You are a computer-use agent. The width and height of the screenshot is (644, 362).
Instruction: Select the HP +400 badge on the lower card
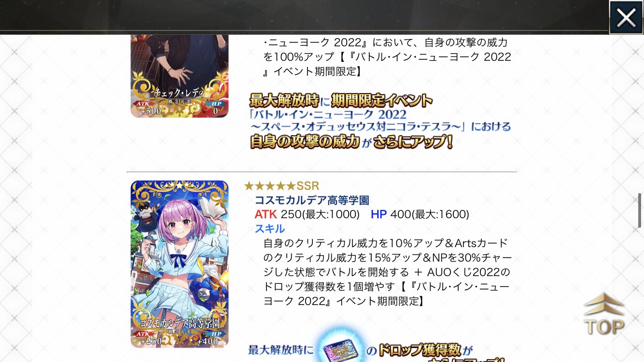(210, 338)
